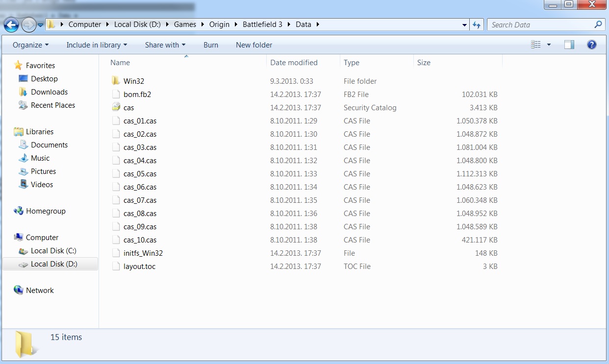Toggle the preview pane icon
This screenshot has width=609, height=364.
click(569, 45)
